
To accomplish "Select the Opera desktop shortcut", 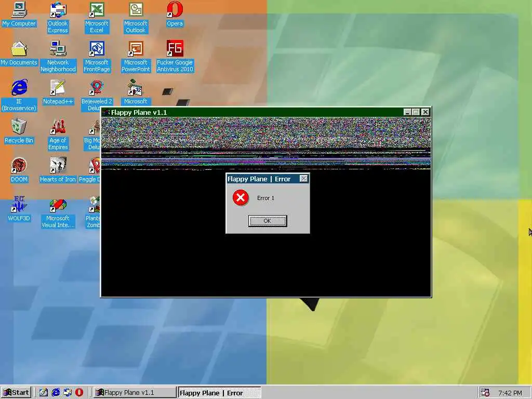I will [175, 14].
